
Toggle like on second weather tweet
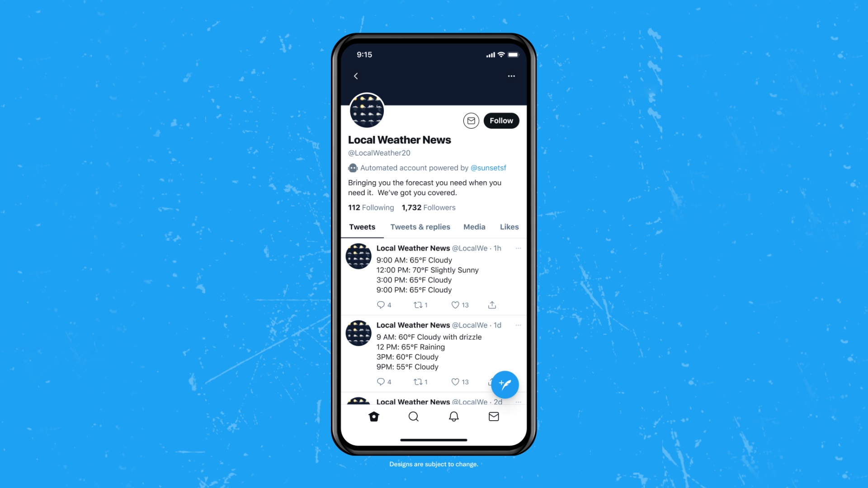click(x=455, y=381)
